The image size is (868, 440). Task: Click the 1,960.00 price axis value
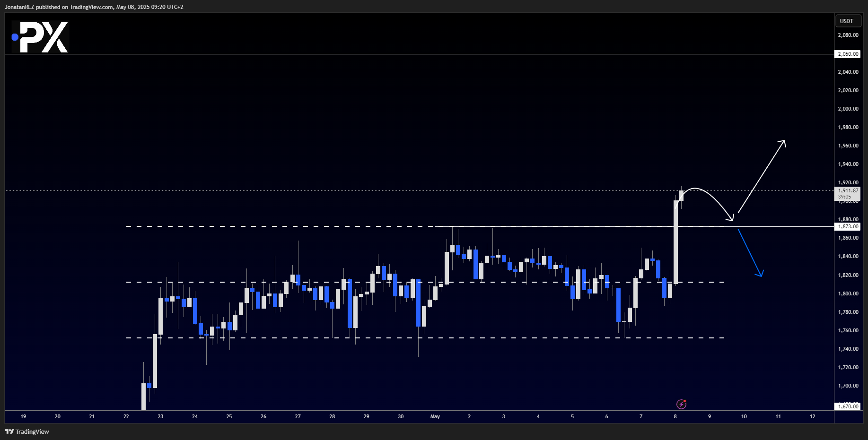848,146
